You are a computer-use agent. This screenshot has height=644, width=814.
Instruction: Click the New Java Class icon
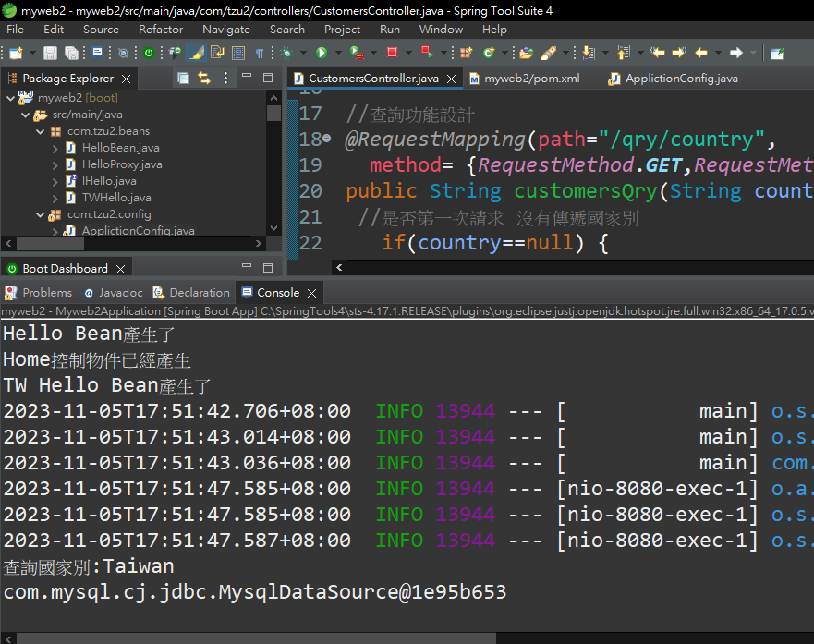coord(488,54)
